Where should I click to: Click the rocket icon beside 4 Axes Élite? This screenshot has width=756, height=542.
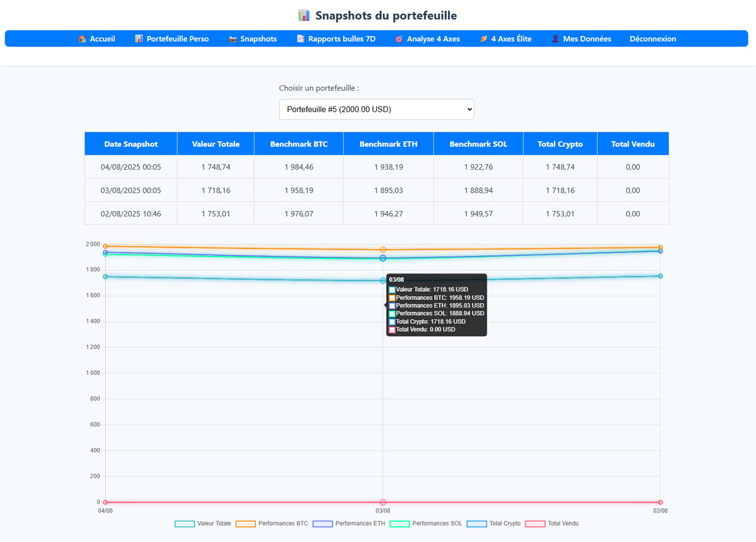(483, 39)
